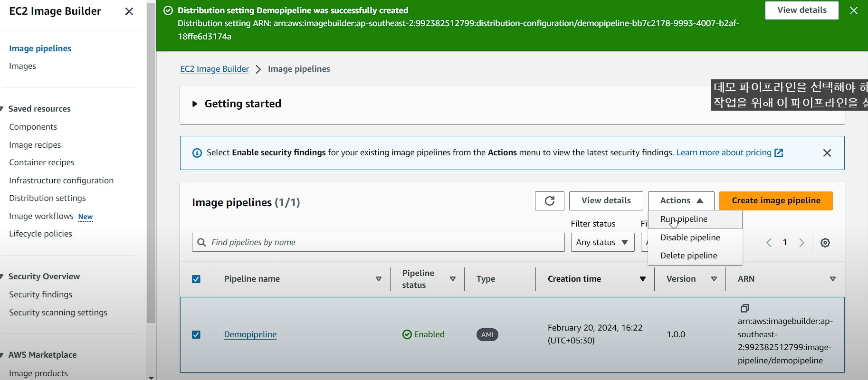
Task: Click the Type column header
Action: coord(486,279)
